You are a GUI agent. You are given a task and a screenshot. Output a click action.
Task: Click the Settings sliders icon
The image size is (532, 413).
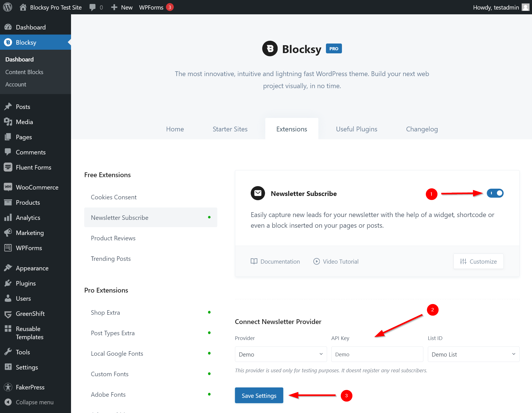[8, 367]
